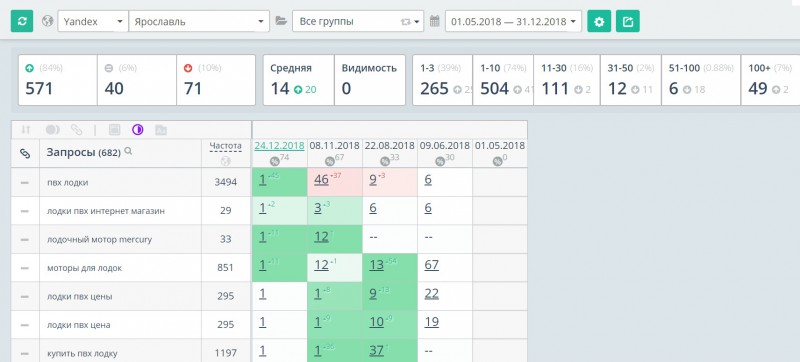
Task: Click query моторы для лодок
Action: pos(84,268)
